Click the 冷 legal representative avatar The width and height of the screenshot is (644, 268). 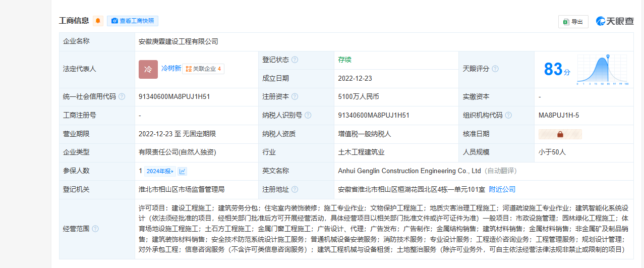coord(148,69)
